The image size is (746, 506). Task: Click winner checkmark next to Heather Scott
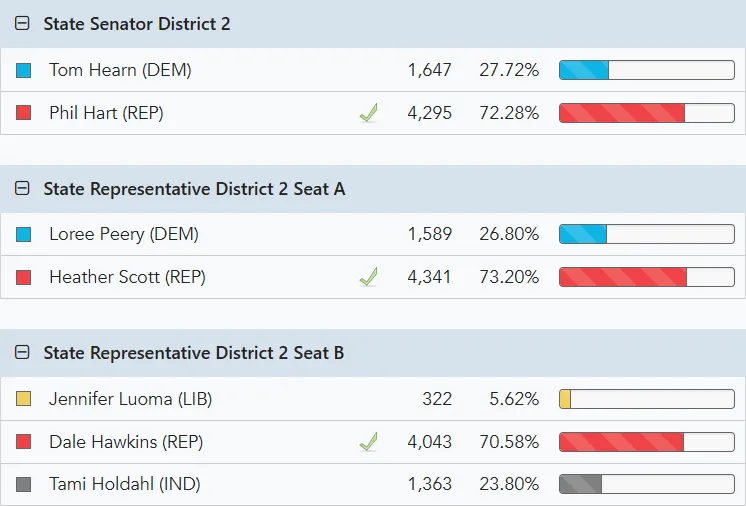(368, 277)
